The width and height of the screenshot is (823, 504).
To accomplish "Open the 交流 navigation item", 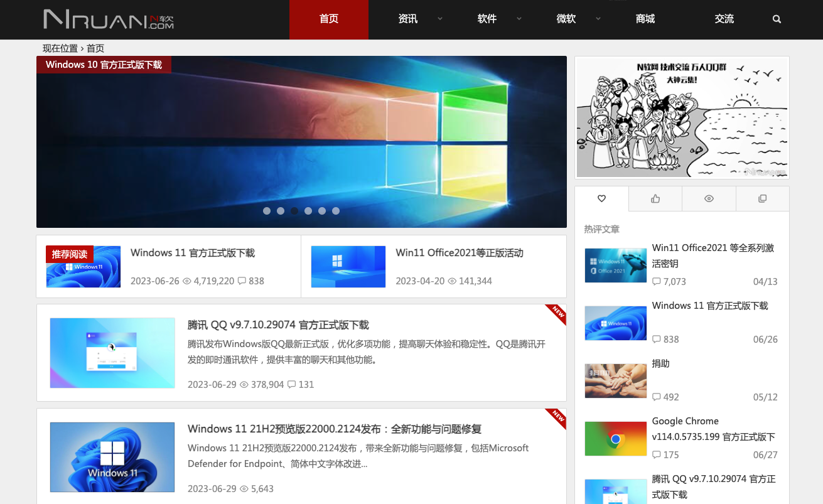I will point(724,19).
